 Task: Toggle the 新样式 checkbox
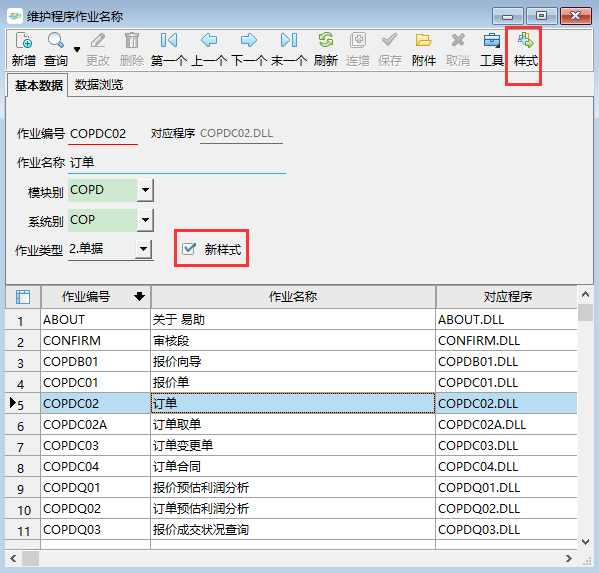pos(189,249)
